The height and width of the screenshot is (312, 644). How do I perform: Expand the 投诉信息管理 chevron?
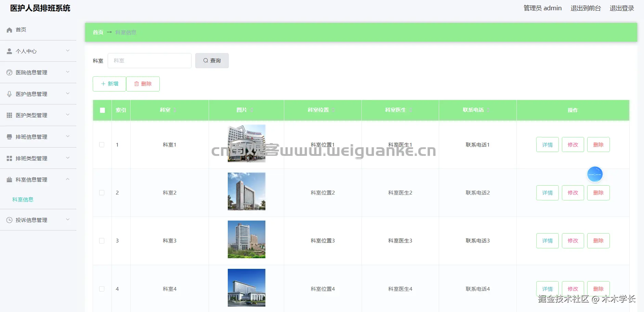click(68, 220)
